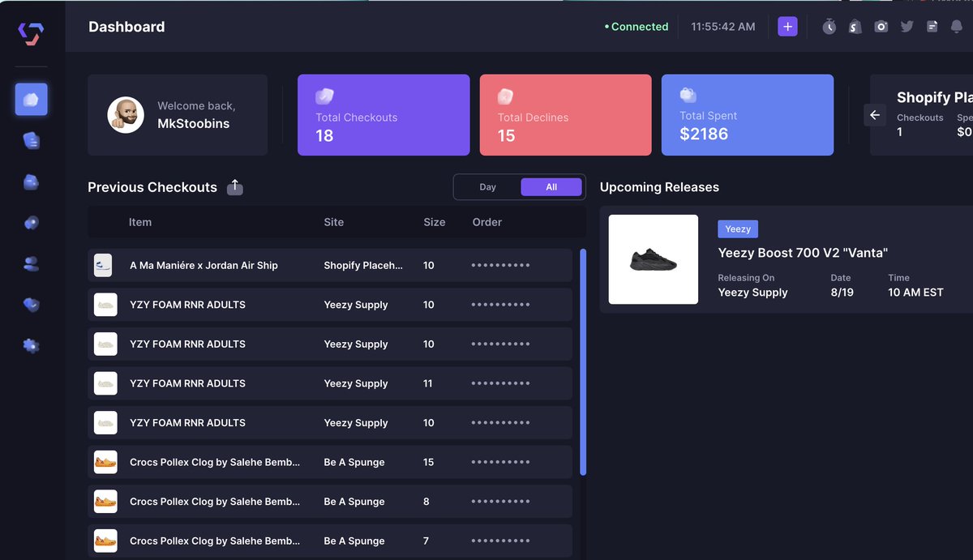Open the notifications bell icon

pos(957,27)
